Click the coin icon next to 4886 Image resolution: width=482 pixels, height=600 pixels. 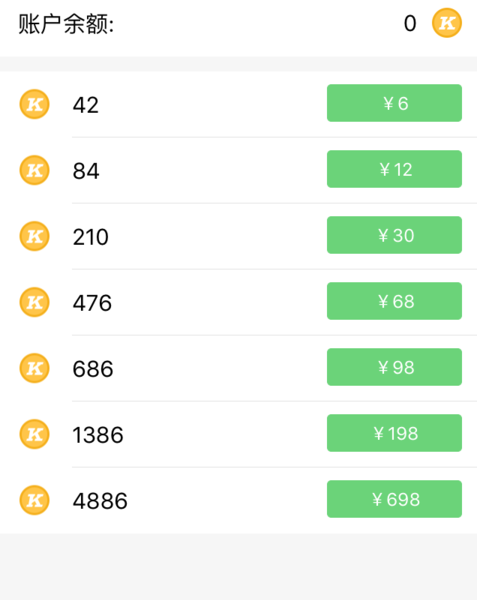34,500
